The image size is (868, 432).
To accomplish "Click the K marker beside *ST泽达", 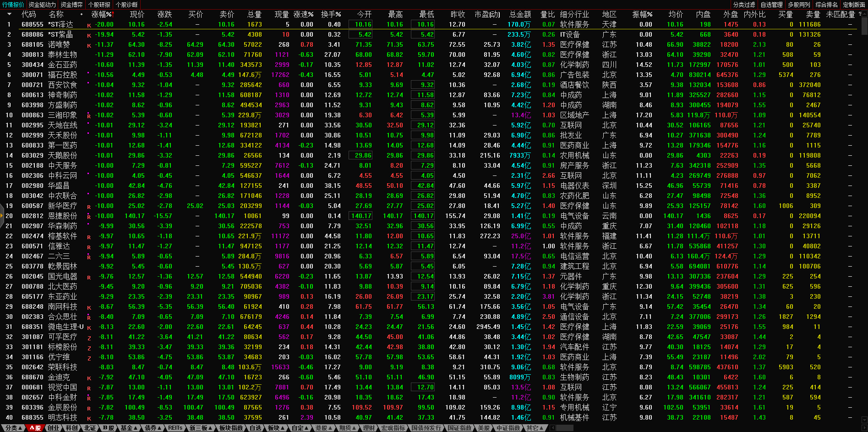I will [x=89, y=25].
